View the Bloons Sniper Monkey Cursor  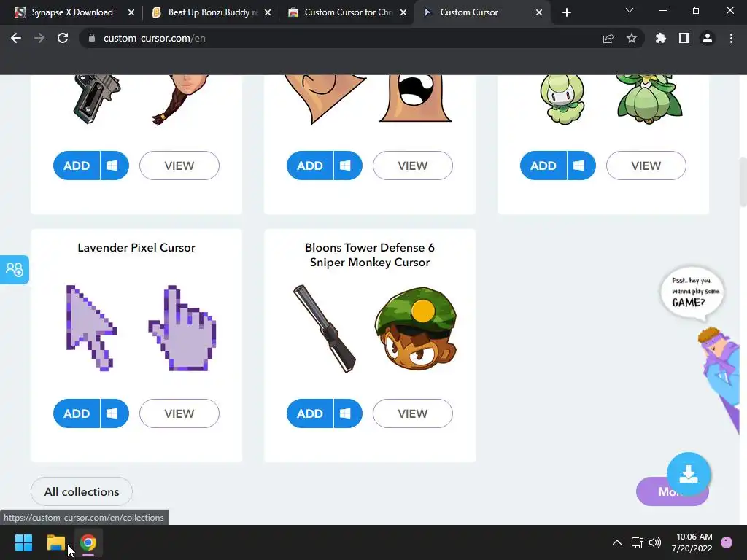click(413, 413)
